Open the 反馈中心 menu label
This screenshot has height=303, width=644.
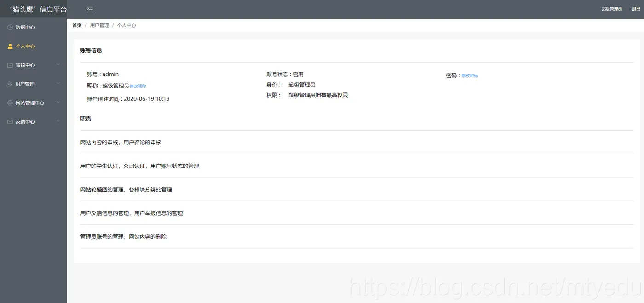(x=25, y=122)
